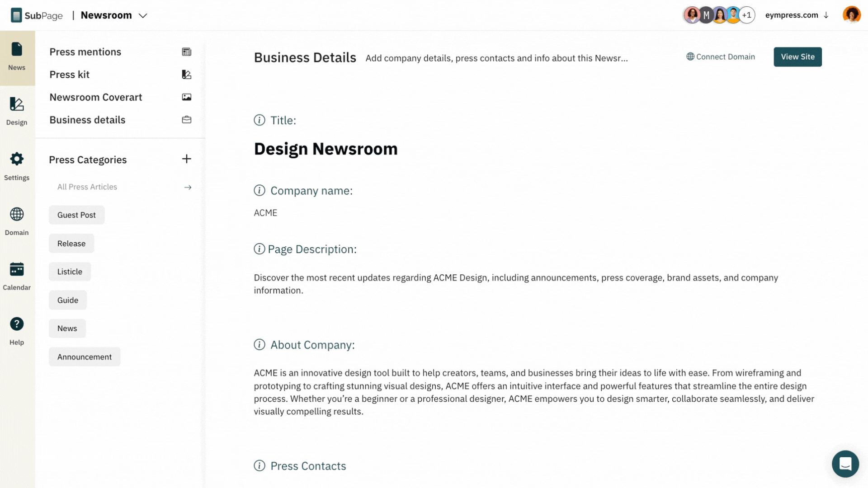The image size is (868, 488).
Task: Expand the Newsroom dropdown chevron
Action: (143, 16)
